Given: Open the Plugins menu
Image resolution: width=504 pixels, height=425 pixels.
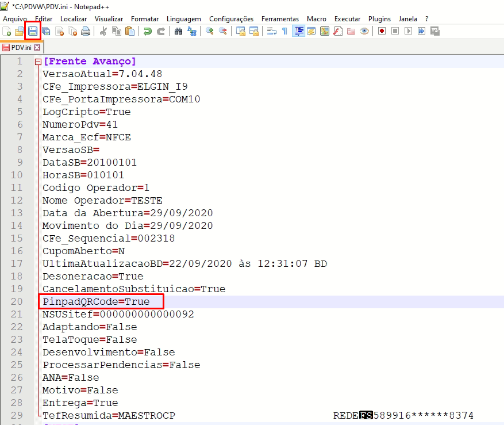Looking at the screenshot, I should pos(379,19).
